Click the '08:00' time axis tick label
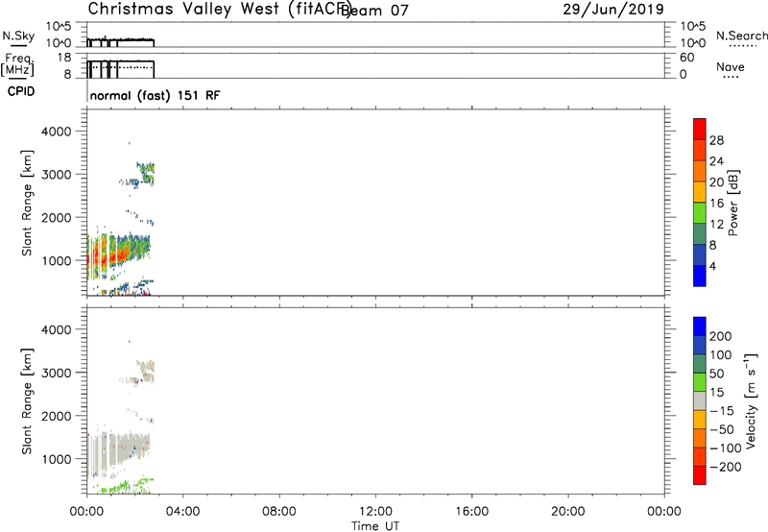Viewport: 768px width, 532px height. click(279, 512)
